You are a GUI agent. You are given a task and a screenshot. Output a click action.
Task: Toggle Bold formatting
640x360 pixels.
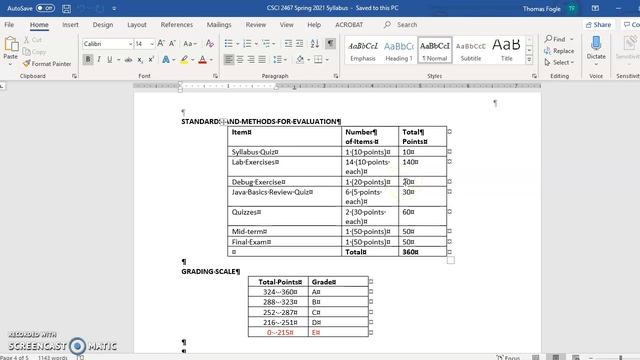(x=88, y=60)
